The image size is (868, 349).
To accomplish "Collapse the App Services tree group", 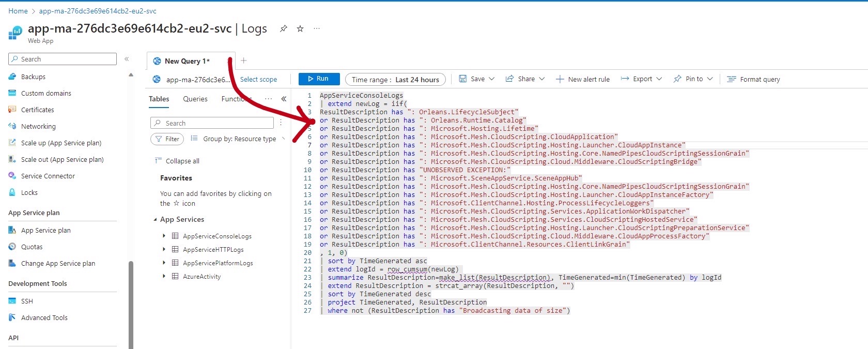I will pyautogui.click(x=155, y=220).
